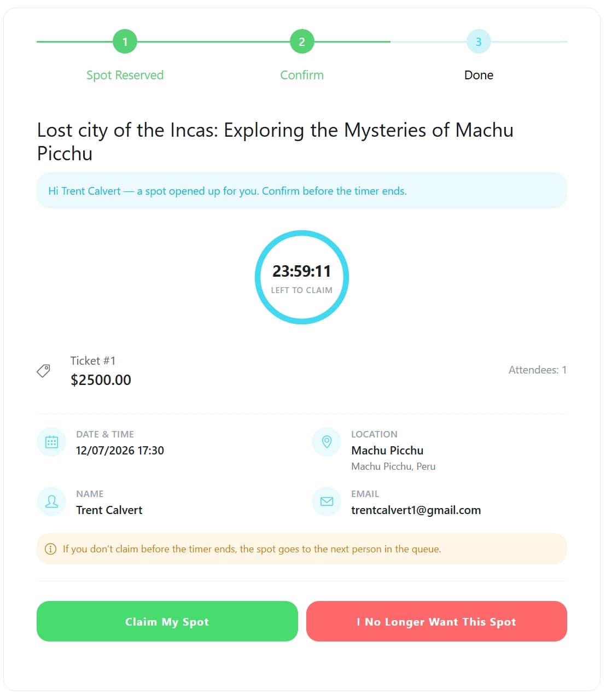Click the price tag ticket icon

[43, 371]
